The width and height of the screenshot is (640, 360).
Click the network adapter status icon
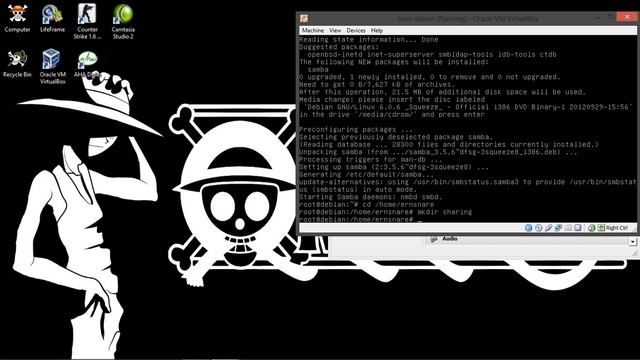pos(558,228)
